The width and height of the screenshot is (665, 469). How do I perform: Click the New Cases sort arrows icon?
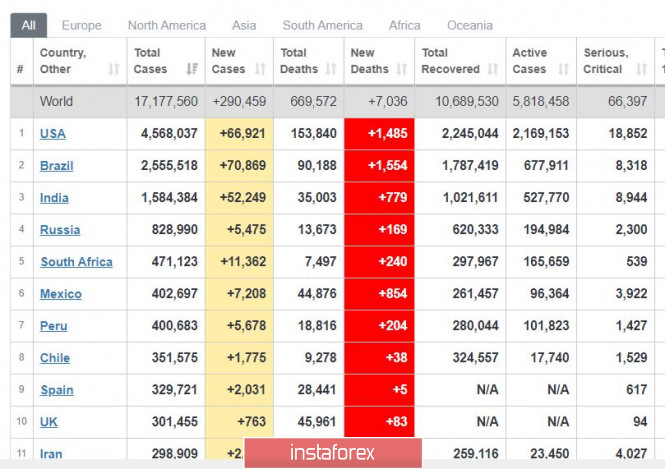coord(260,69)
